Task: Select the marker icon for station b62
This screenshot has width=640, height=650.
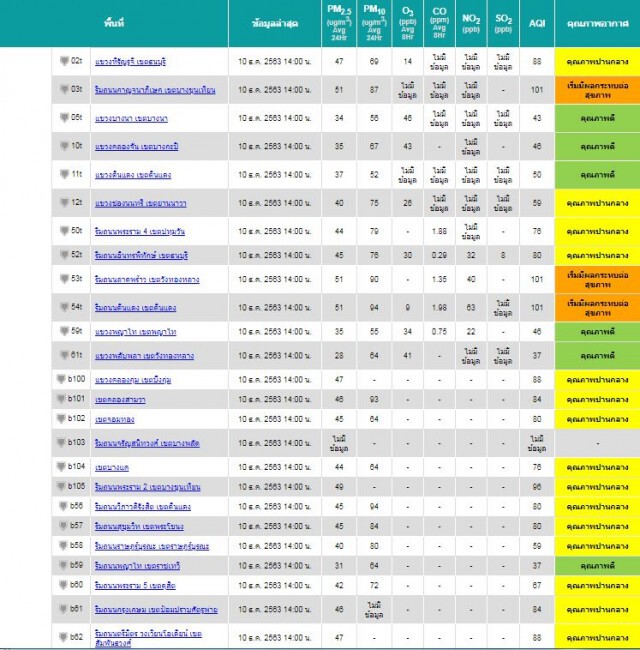Action: (x=63, y=637)
